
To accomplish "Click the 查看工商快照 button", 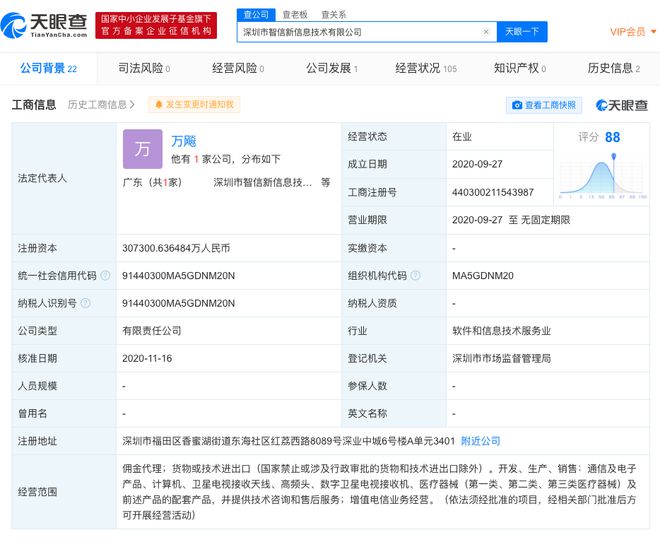I will pos(544,105).
